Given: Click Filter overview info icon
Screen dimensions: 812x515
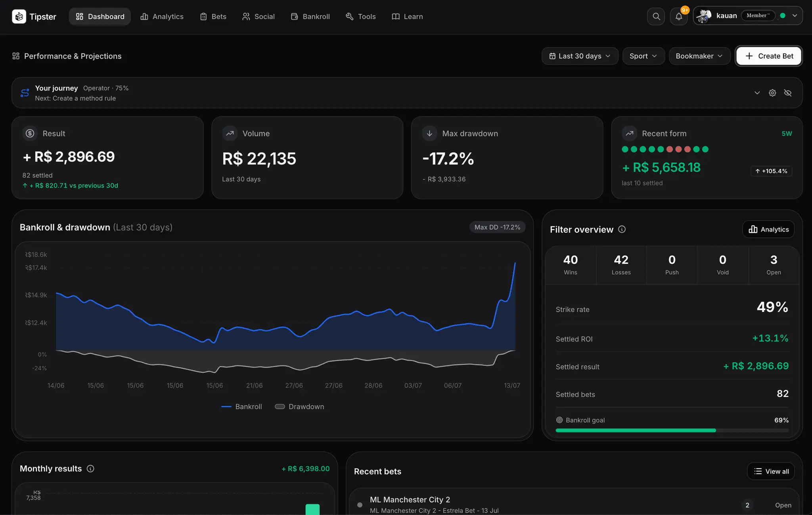Looking at the screenshot, I should 622,229.
